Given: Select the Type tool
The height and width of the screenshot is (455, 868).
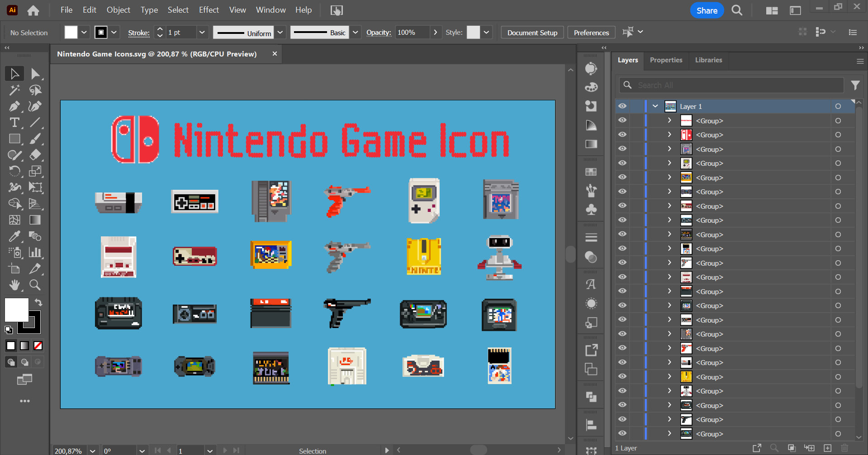Looking at the screenshot, I should (x=14, y=122).
